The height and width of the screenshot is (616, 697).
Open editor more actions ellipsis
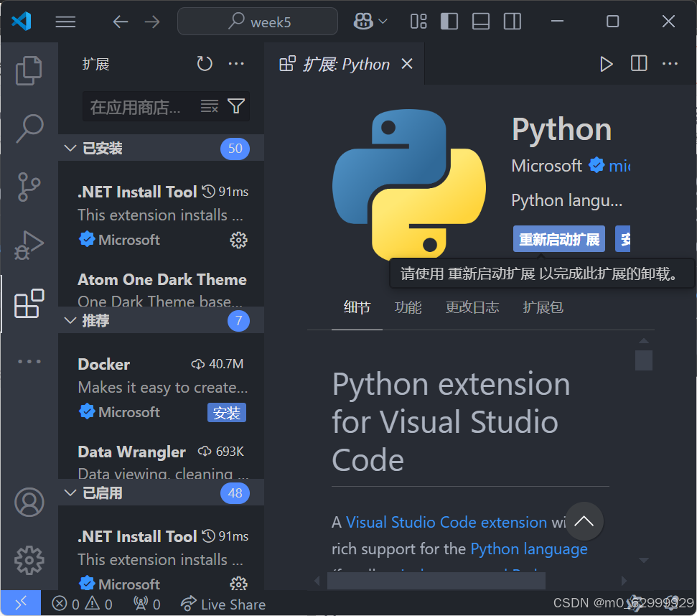click(x=670, y=64)
